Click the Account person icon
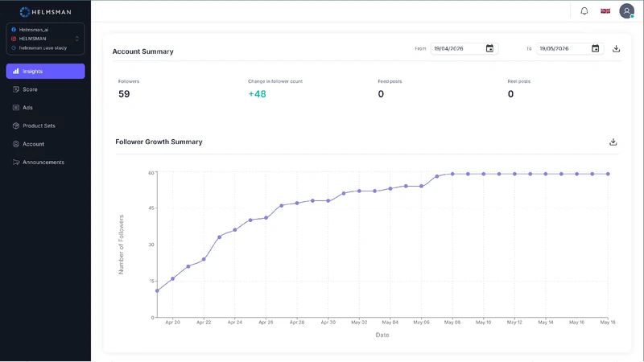Viewport: 644px width, 362px height. [x=15, y=144]
